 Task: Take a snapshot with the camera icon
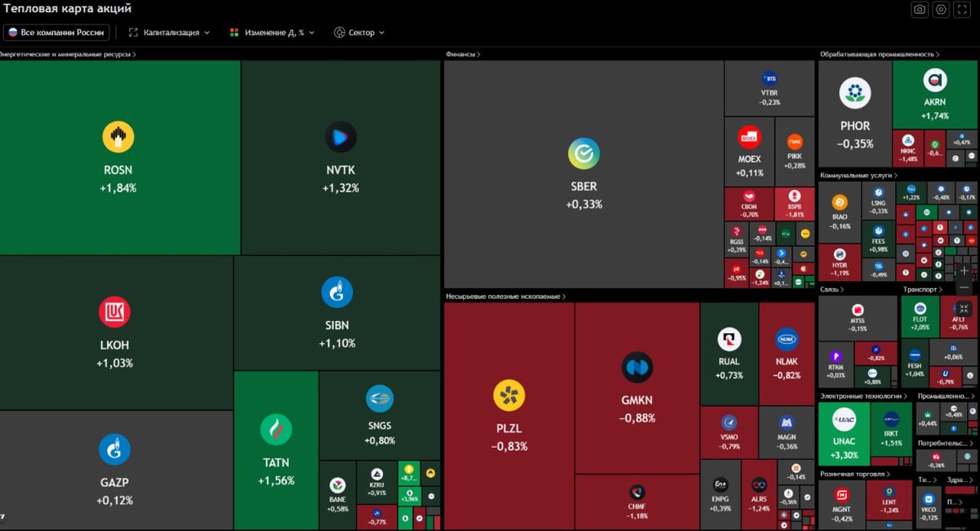[x=920, y=9]
